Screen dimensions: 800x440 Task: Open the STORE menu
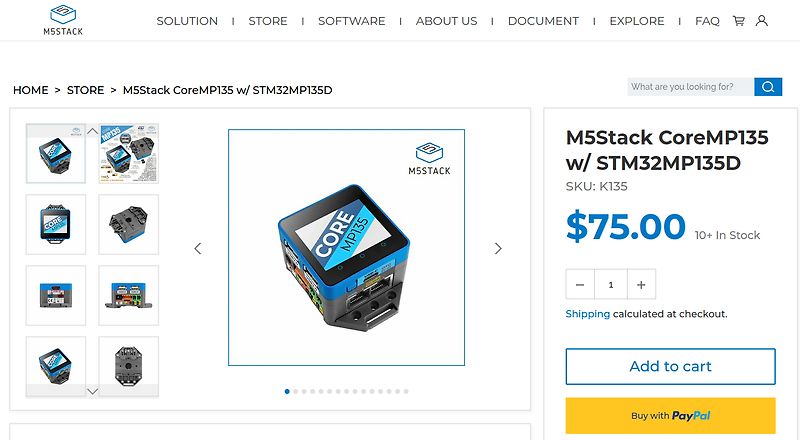point(268,21)
